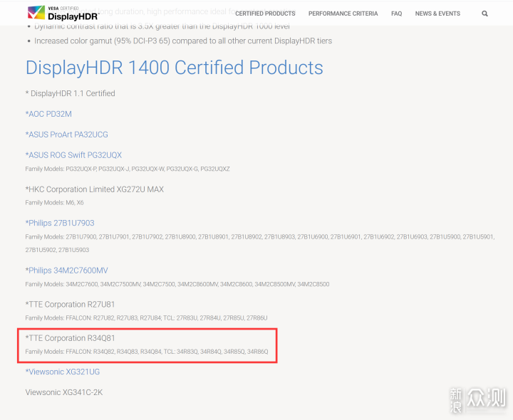
Task: Open the Philips 27B1U7903 product link
Action: coord(60,223)
